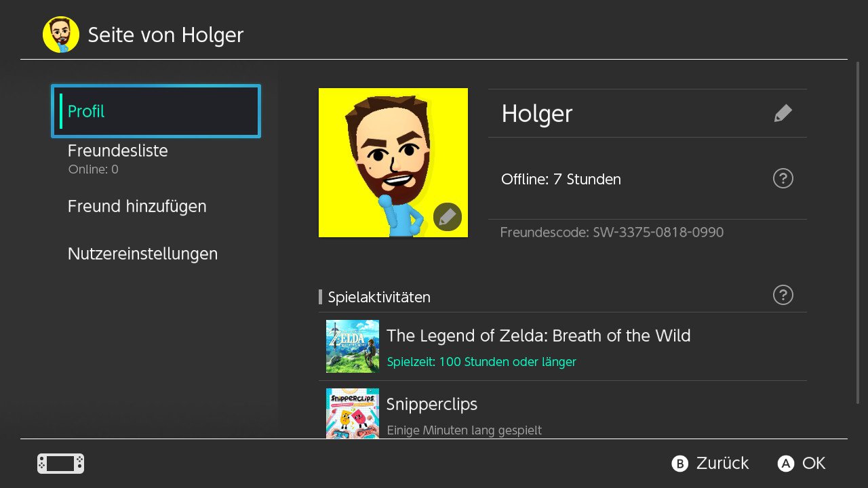Click the Spielaktivitäten section heading
Image resolution: width=868 pixels, height=488 pixels.
pyautogui.click(x=379, y=297)
